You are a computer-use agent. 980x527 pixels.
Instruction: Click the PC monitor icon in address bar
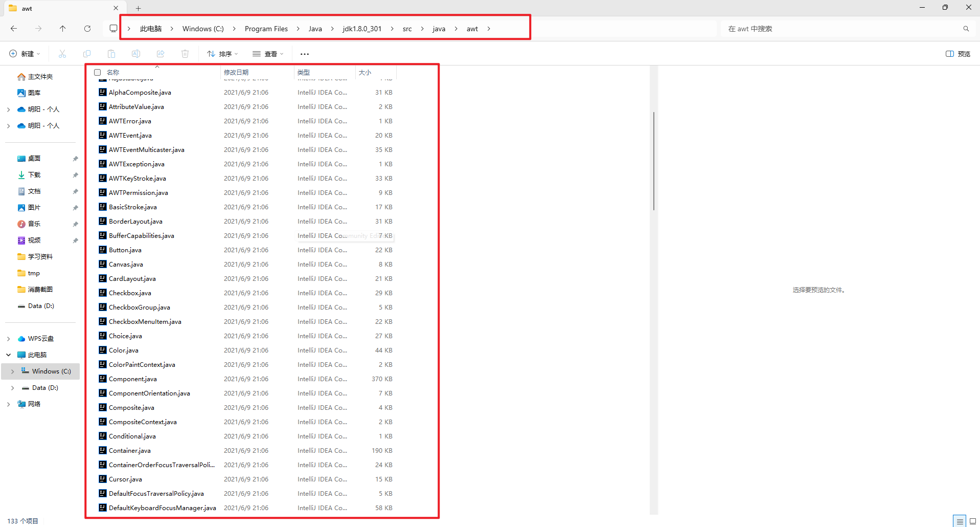pos(113,29)
